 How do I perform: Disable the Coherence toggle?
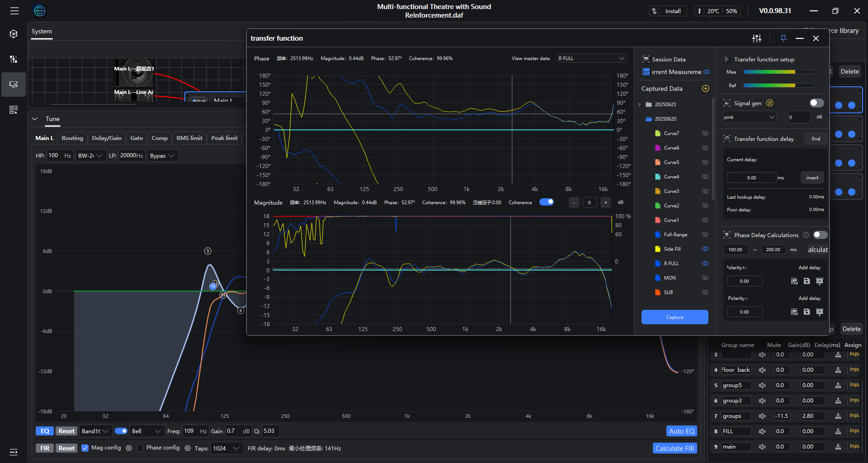coord(547,202)
